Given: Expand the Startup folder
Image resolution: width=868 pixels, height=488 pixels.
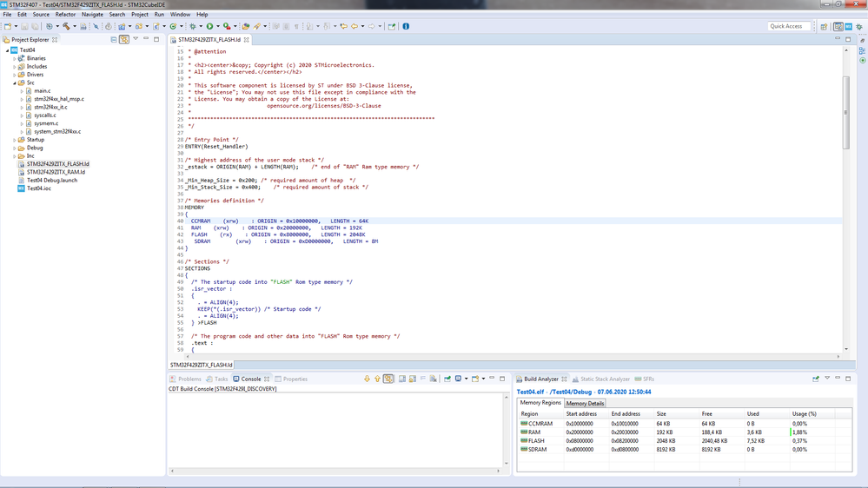Looking at the screenshot, I should tap(15, 140).
